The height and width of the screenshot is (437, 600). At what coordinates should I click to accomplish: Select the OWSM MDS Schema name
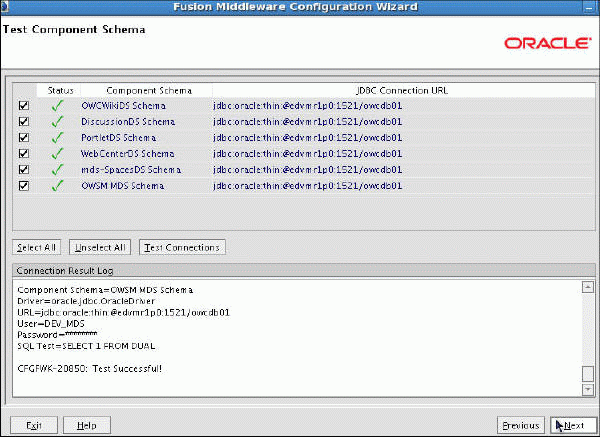pyautogui.click(x=122, y=186)
